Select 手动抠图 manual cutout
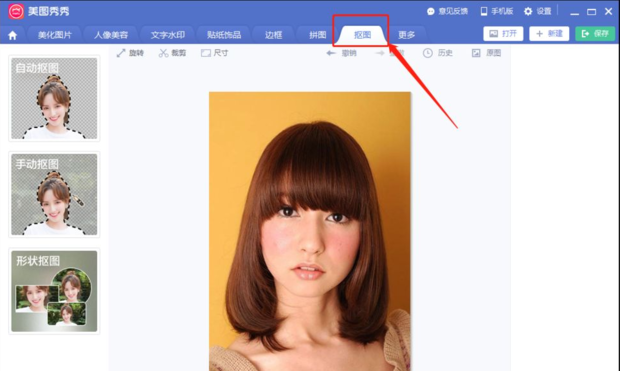 point(54,195)
